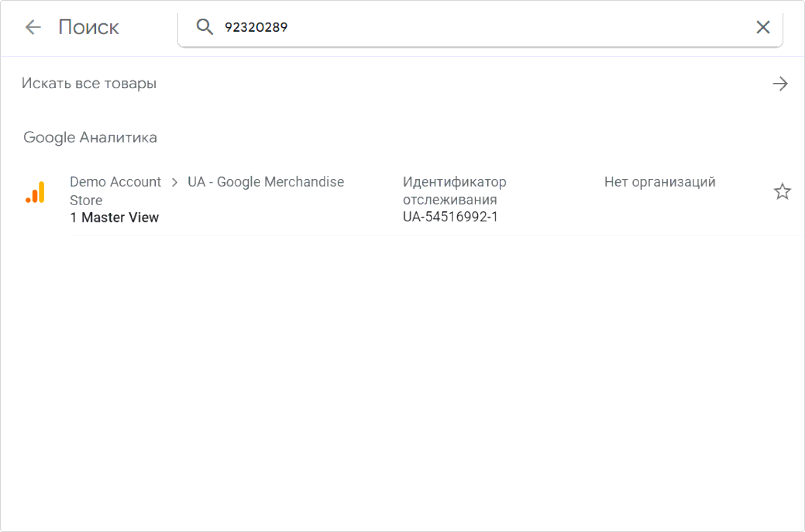The image size is (805, 532).
Task: Click the отслеживания label word
Action: click(x=449, y=200)
